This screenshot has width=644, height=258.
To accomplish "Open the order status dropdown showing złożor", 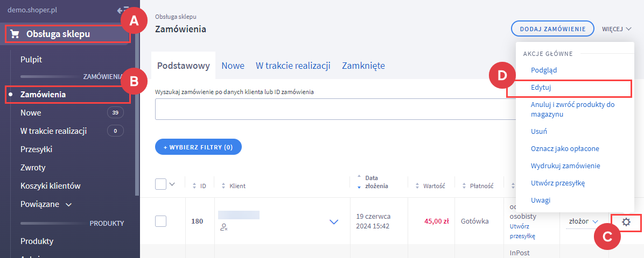I will pos(583,221).
